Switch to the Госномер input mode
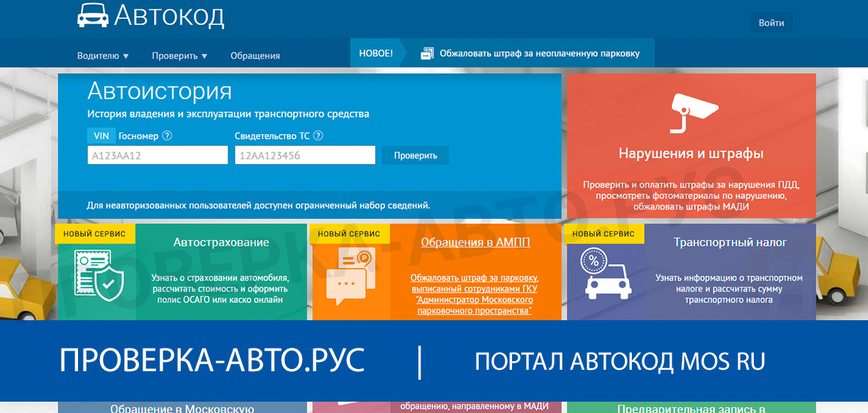Image resolution: width=868 pixels, height=413 pixels. (x=138, y=136)
